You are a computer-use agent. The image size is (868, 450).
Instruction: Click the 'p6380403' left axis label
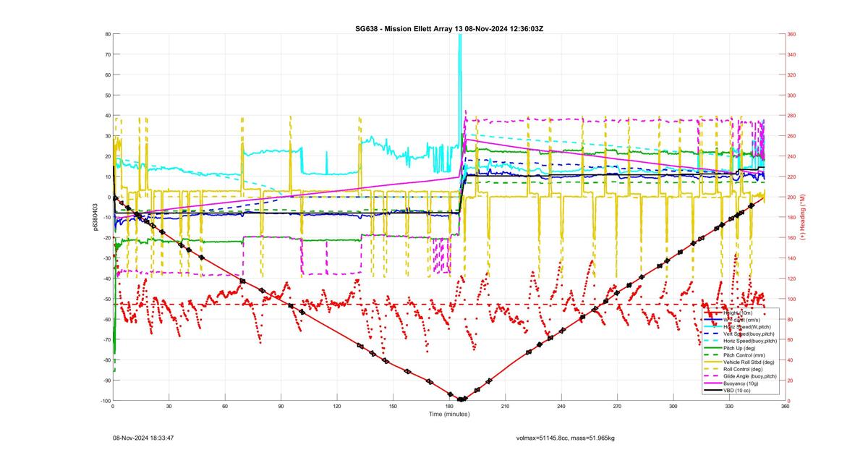[95, 217]
